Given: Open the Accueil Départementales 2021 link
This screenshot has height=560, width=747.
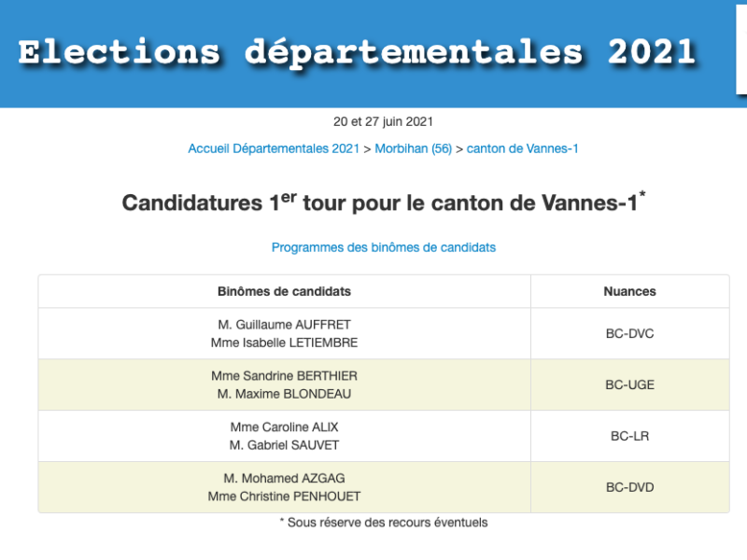Looking at the screenshot, I should coord(274,148).
